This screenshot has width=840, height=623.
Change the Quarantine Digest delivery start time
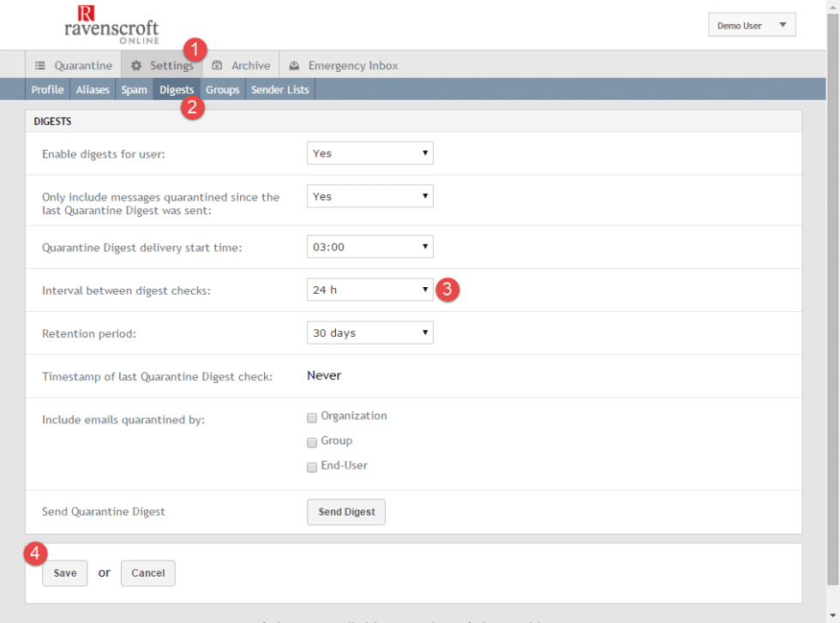(x=369, y=246)
